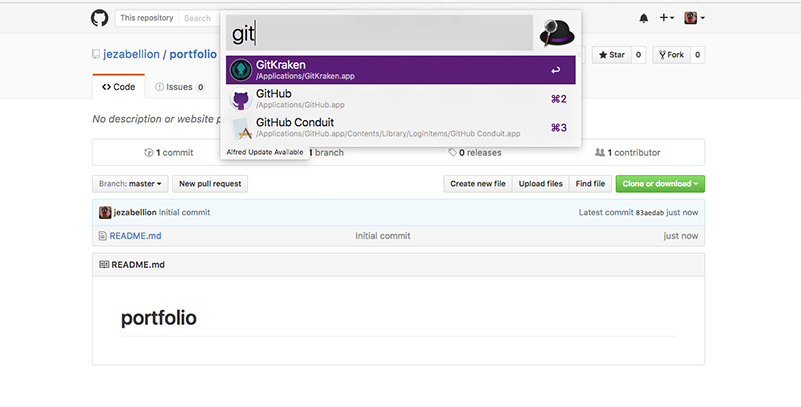
Task: Click the GitKraken app icon in Alfred
Action: [x=241, y=70]
